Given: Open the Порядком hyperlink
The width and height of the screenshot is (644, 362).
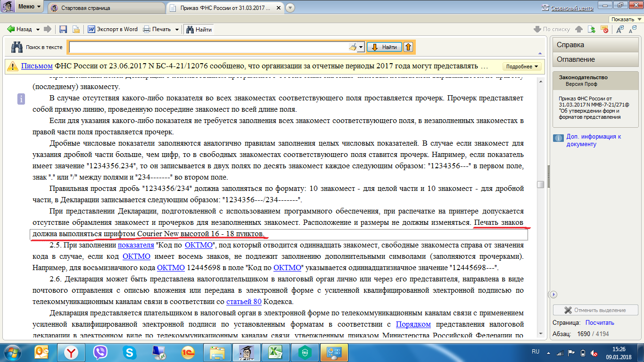Looking at the screenshot, I should click(x=413, y=324).
